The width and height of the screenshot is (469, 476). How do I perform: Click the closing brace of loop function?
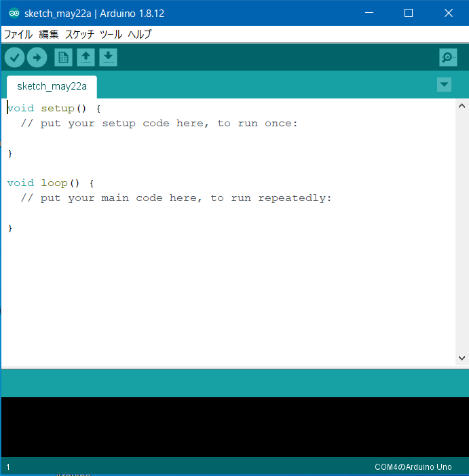[10, 228]
